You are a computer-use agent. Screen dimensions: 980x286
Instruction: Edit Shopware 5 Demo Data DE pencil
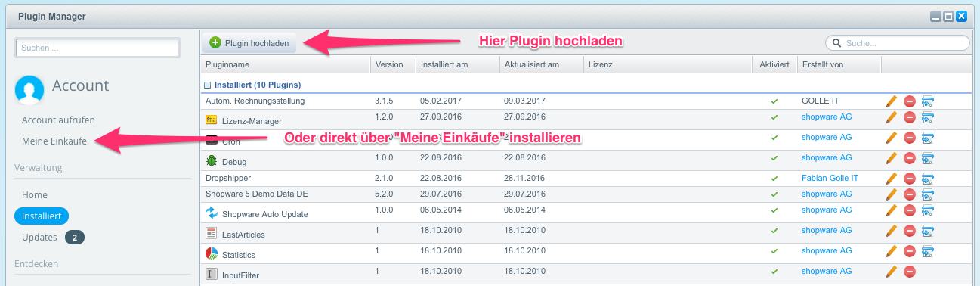tap(892, 194)
